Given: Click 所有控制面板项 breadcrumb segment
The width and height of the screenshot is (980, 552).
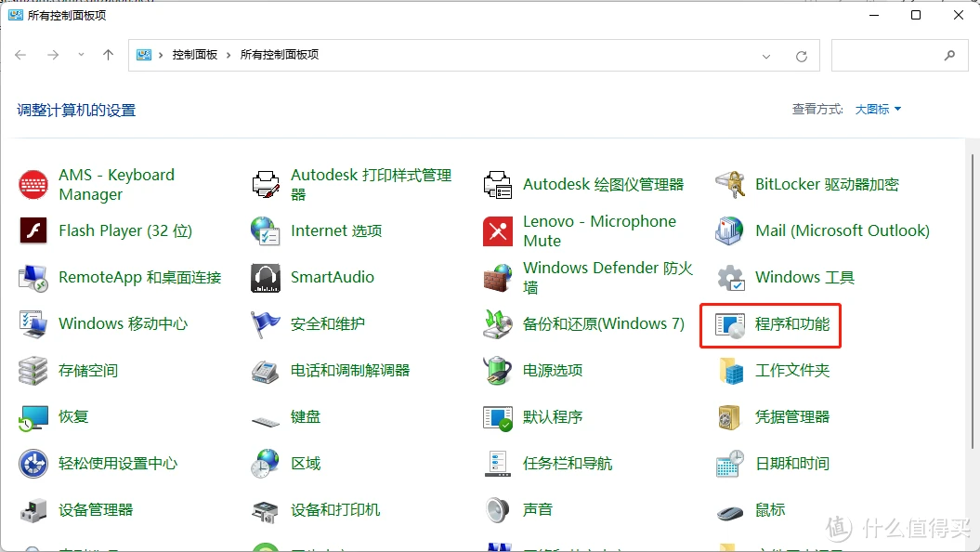Looking at the screenshot, I should [280, 55].
